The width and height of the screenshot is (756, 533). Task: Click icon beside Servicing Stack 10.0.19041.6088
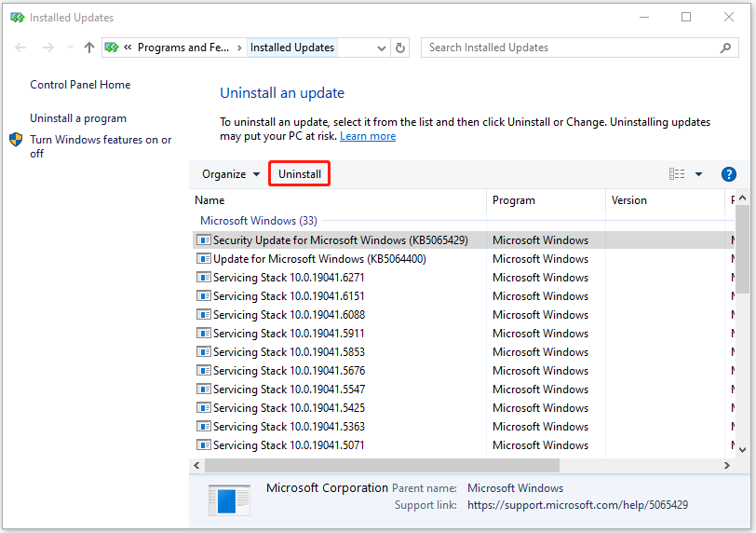click(x=204, y=315)
